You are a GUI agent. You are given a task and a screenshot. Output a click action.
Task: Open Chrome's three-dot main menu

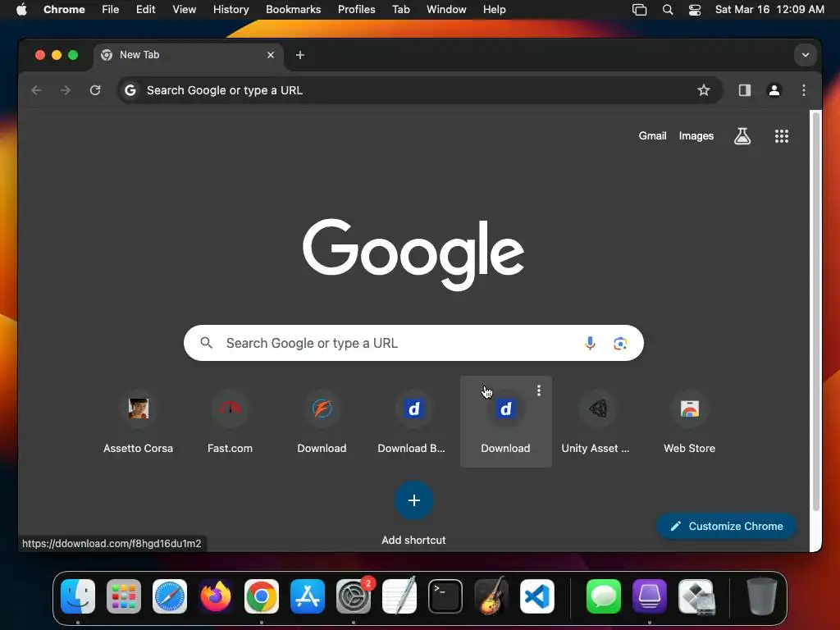click(x=804, y=90)
